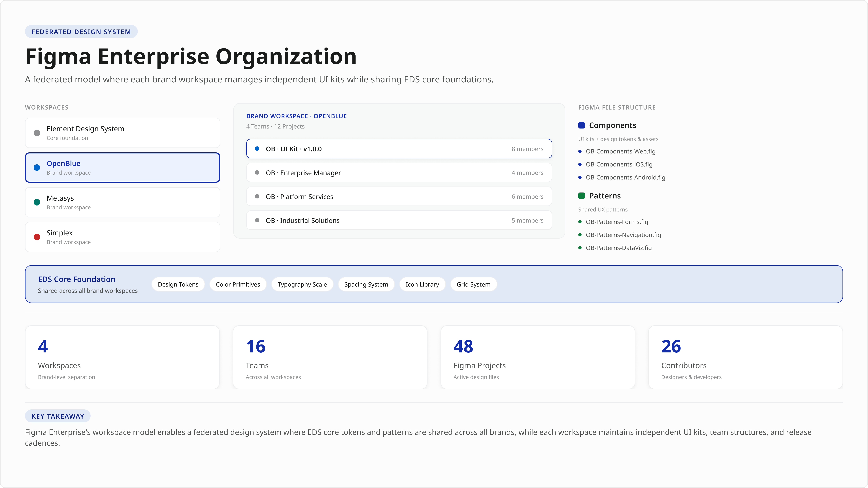Expand the OB · Platform Services project

(399, 196)
